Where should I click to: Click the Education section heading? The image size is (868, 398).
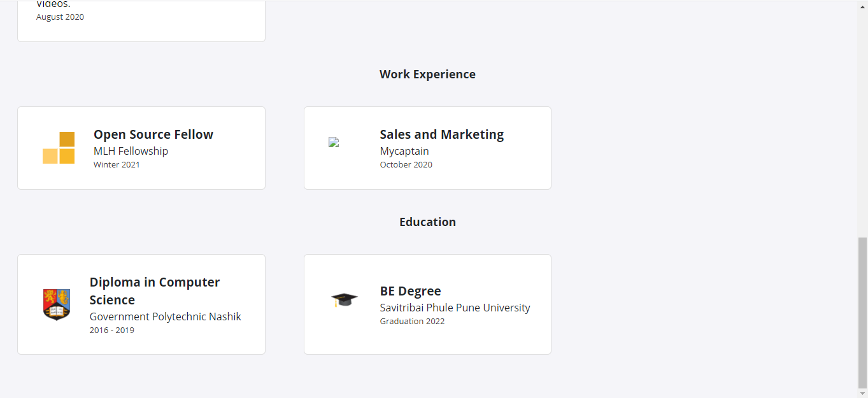coord(427,222)
